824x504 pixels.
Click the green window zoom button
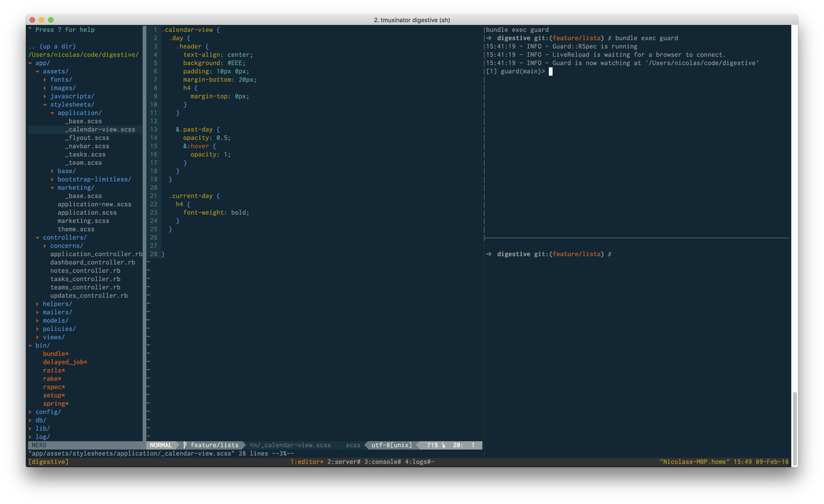click(51, 20)
